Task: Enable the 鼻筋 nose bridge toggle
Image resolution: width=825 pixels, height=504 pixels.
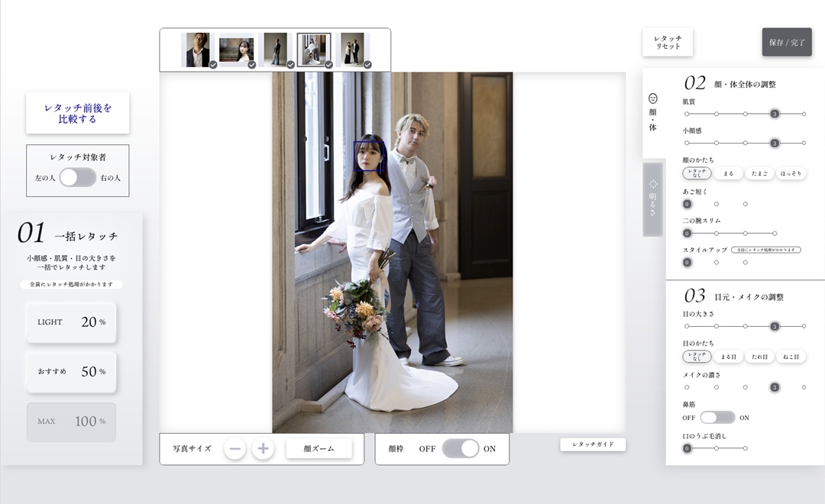Action: point(717,418)
